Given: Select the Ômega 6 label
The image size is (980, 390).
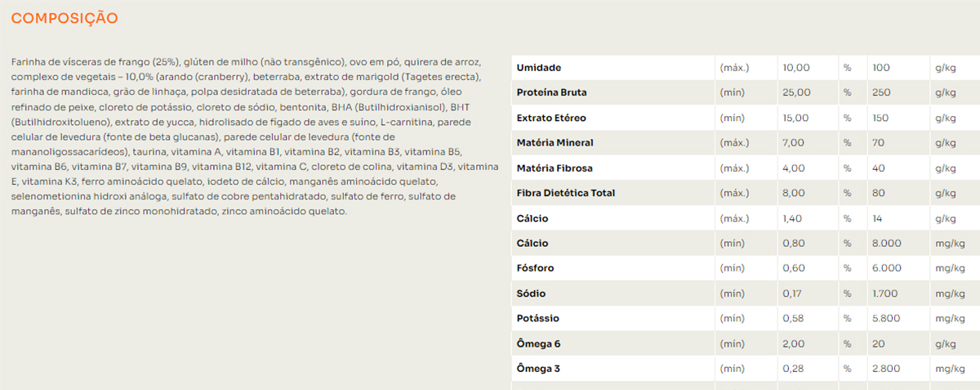Looking at the screenshot, I should 538,343.
